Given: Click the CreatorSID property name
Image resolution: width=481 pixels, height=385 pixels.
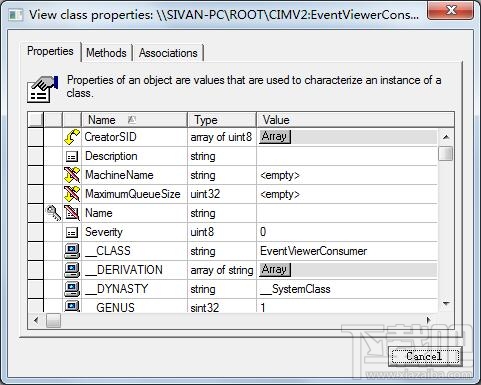Looking at the screenshot, I should coord(111,137).
